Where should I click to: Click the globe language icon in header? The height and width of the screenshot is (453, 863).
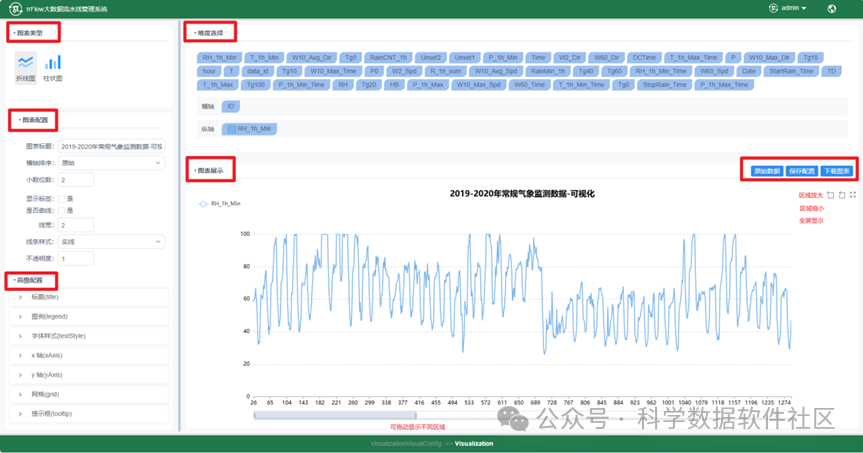pyautogui.click(x=831, y=8)
